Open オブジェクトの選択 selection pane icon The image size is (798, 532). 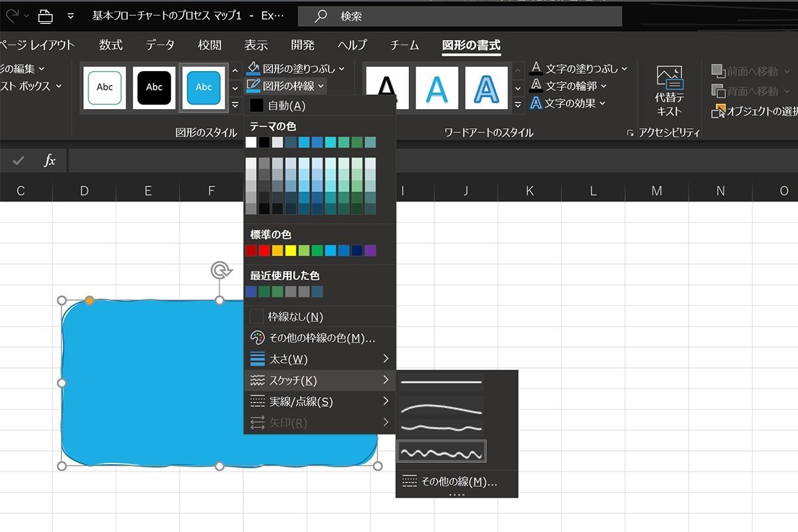pyautogui.click(x=718, y=111)
